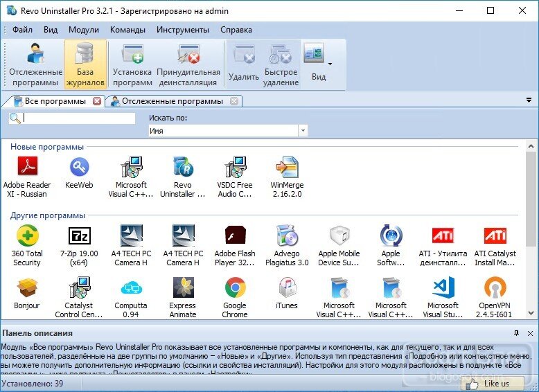Screen dimensions: 539x392
Task: Choose Быстрое удаление quick uninstall
Action: point(281,64)
